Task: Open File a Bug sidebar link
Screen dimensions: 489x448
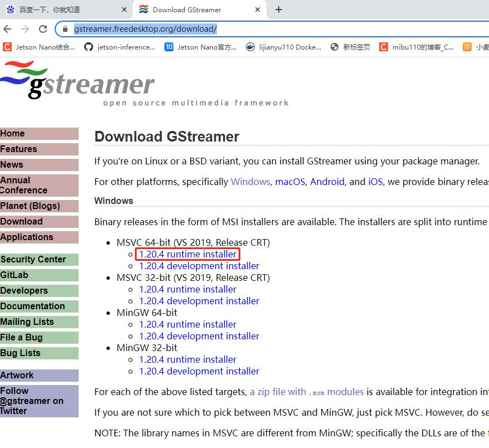Action: pyautogui.click(x=39, y=337)
